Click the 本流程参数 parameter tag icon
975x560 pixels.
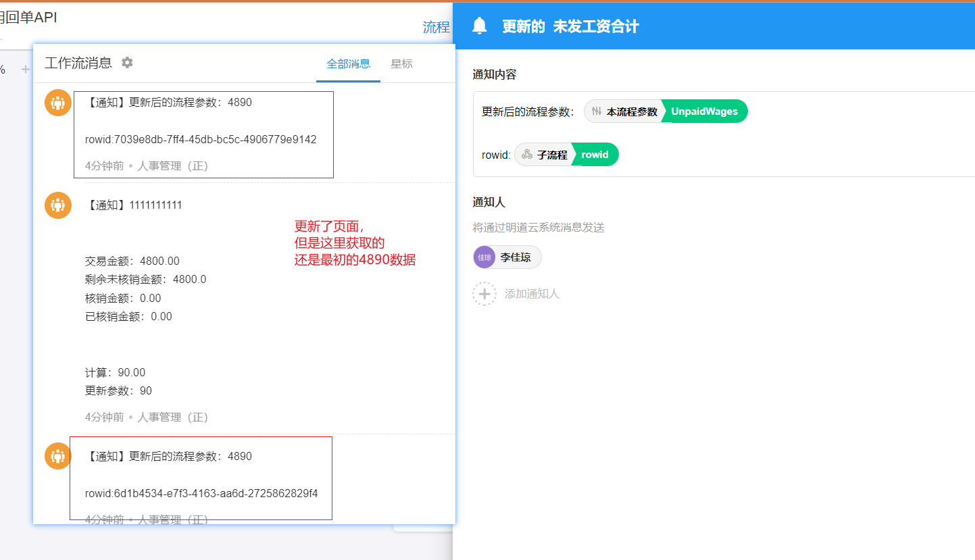[x=597, y=111]
